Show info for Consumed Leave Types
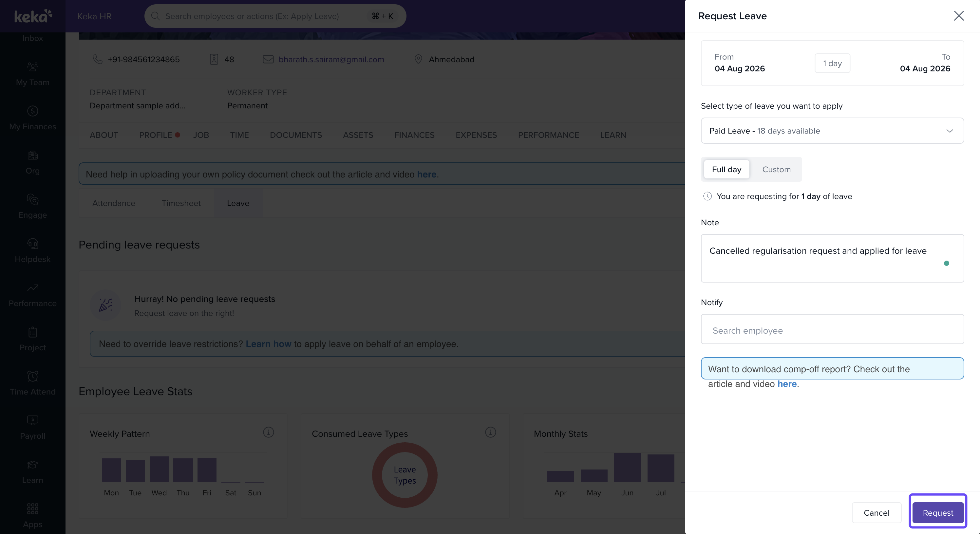The height and width of the screenshot is (534, 980). [490, 432]
